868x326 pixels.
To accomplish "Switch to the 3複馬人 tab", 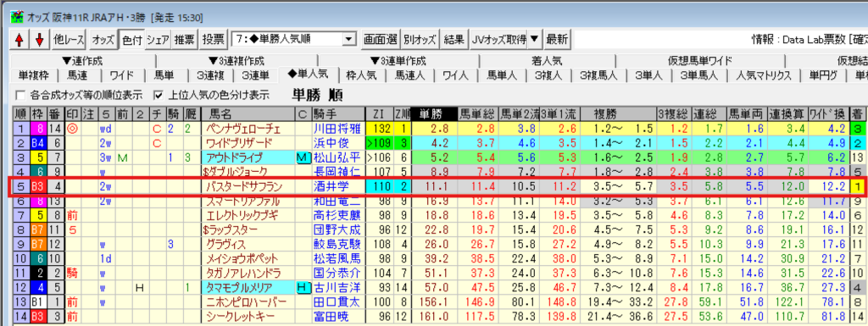I will coord(598,75).
